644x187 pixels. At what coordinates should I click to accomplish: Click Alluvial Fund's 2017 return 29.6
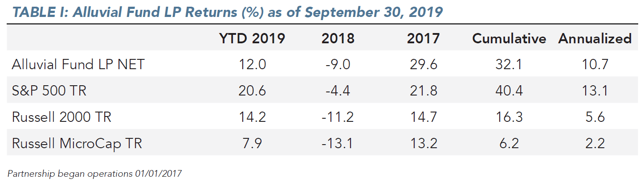tap(423, 64)
